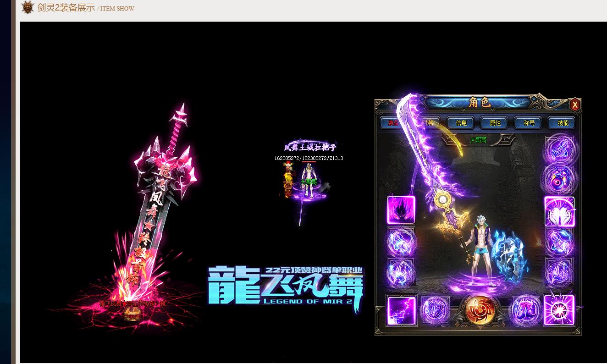Click the site emblem beside 剑灵2装备展示
This screenshot has width=607, height=364.
[28, 7]
